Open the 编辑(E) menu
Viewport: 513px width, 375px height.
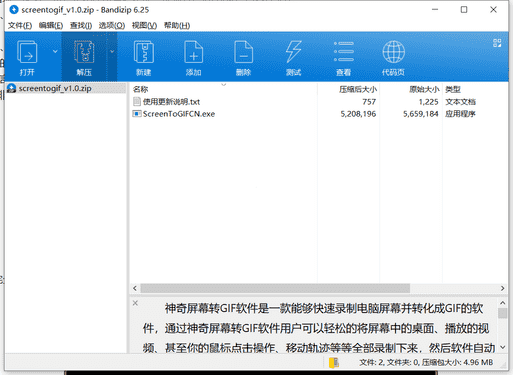[51, 26]
